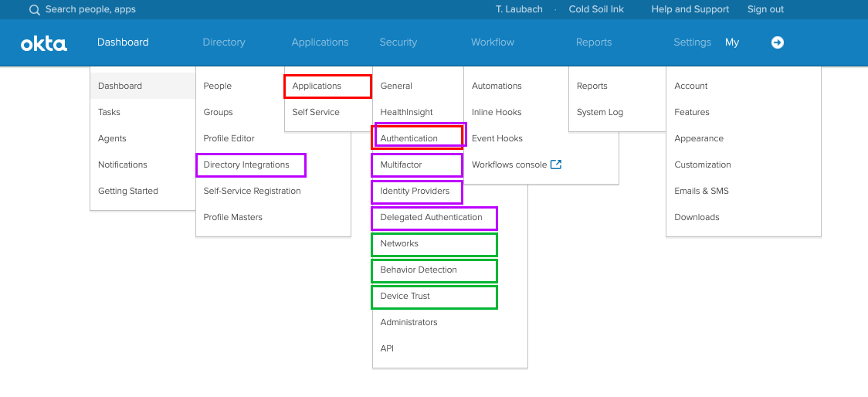
Task: Select System Log under Reports
Action: (600, 112)
